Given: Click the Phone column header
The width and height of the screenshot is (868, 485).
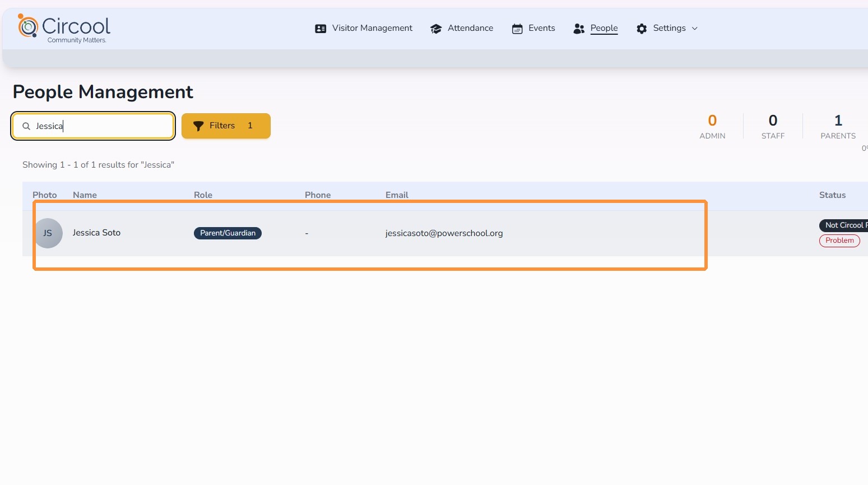Looking at the screenshot, I should [318, 195].
